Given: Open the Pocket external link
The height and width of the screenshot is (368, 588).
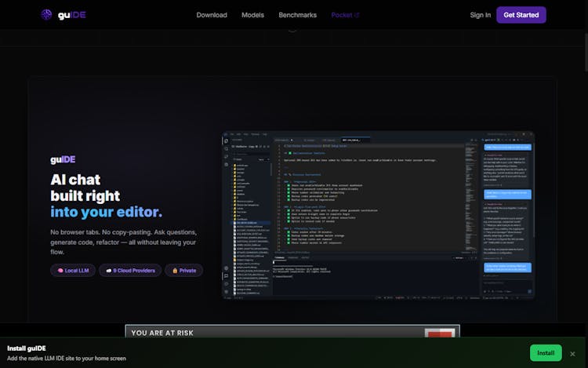Looking at the screenshot, I should [x=341, y=15].
